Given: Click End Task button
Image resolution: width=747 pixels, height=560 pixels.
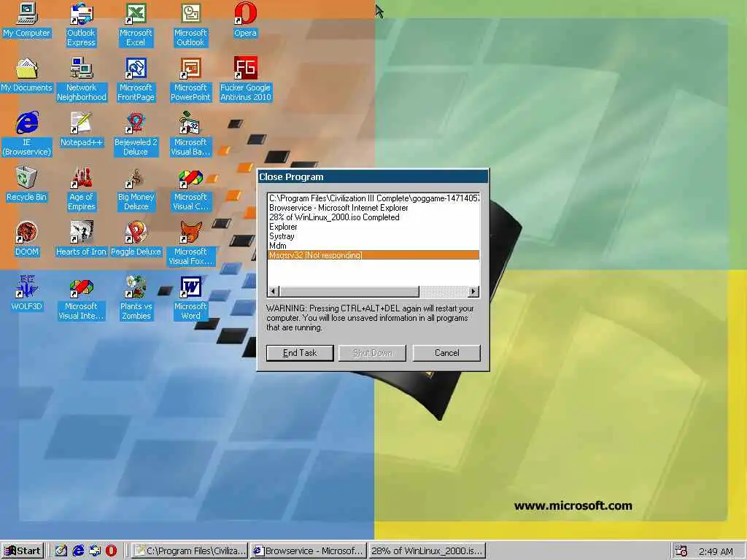Looking at the screenshot, I should coord(300,353).
